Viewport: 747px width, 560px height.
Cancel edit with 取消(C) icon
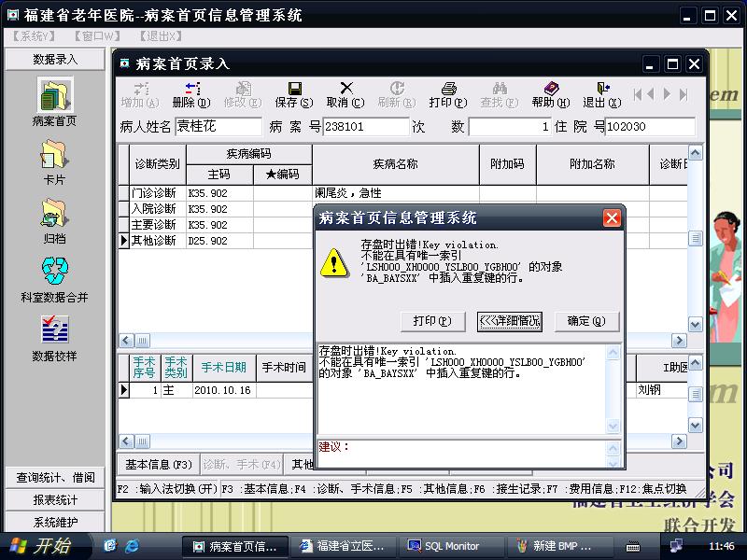(x=345, y=95)
